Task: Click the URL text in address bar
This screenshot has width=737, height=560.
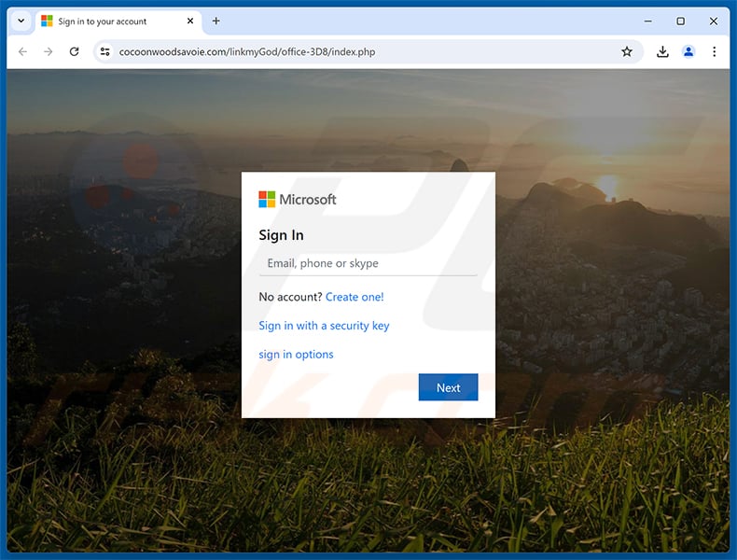Action: [x=247, y=52]
